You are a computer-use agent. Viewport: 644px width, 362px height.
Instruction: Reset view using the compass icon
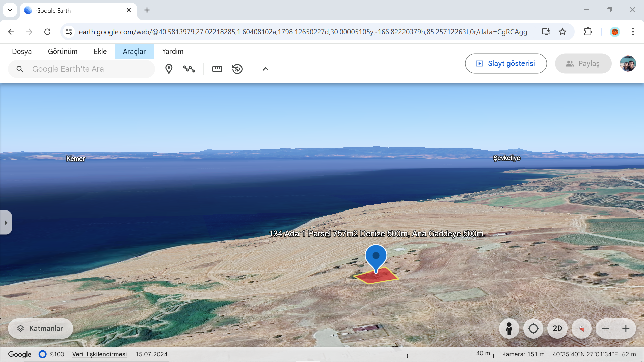(581, 328)
